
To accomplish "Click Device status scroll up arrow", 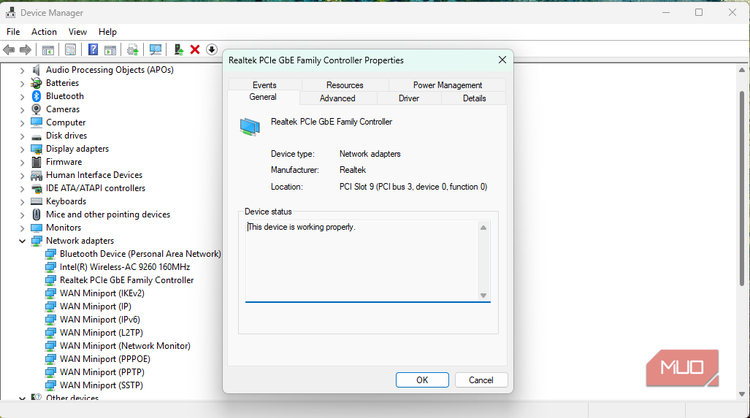I will click(x=484, y=228).
